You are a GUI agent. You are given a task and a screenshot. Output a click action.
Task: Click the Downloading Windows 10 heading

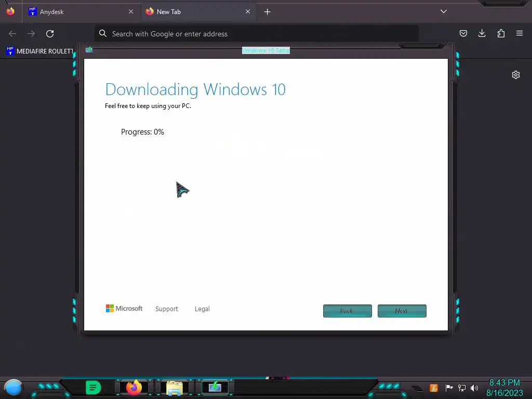(x=195, y=89)
